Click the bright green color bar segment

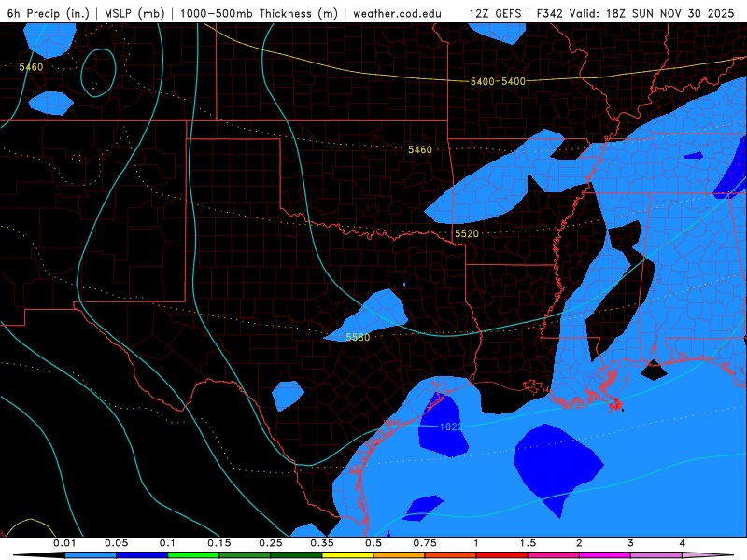click(193, 555)
